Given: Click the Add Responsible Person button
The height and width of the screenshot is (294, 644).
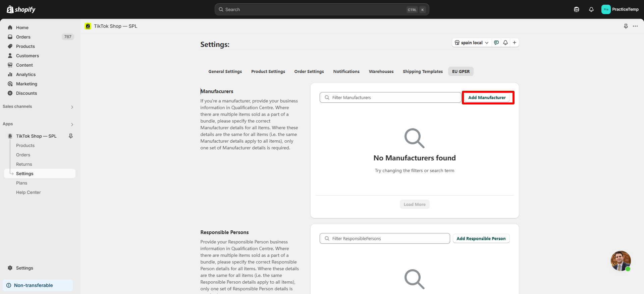Looking at the screenshot, I should (481, 238).
